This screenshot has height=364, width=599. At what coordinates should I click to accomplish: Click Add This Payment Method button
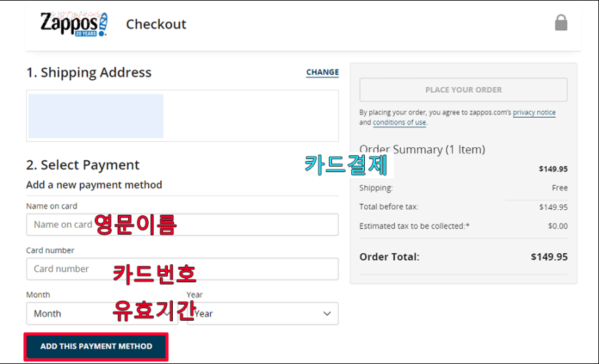click(x=96, y=346)
